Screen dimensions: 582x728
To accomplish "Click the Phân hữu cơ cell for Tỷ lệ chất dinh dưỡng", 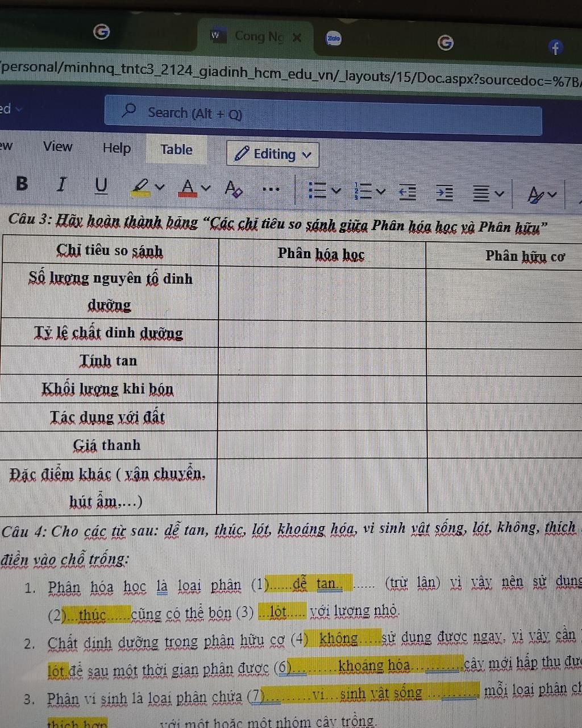I will (504, 336).
